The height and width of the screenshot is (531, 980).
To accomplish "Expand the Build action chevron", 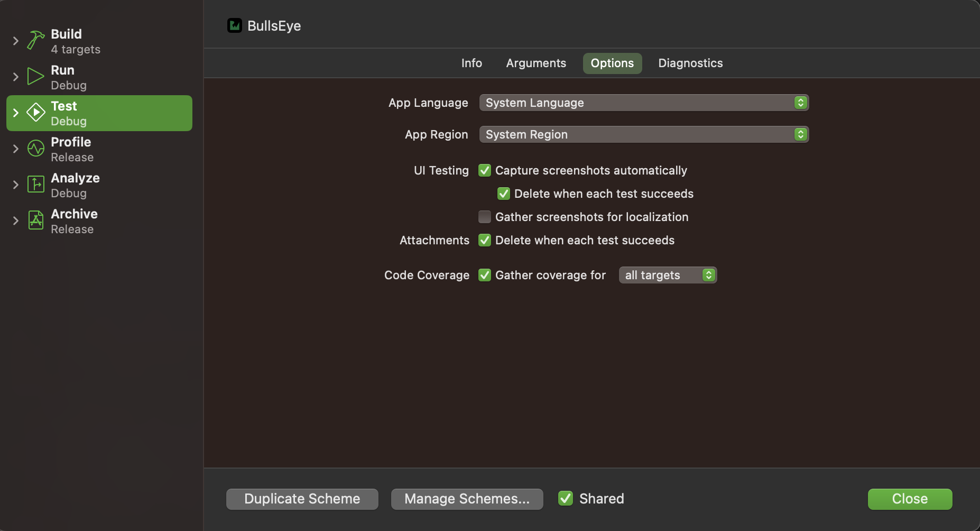I will click(15, 41).
